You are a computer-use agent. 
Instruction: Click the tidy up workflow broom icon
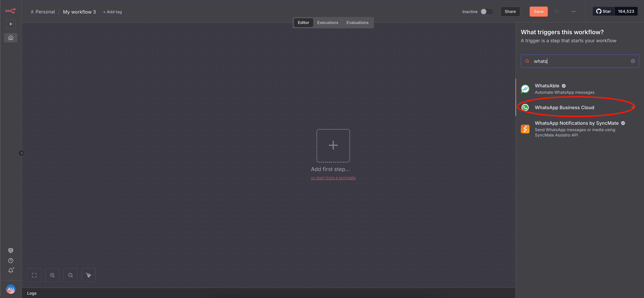88,275
